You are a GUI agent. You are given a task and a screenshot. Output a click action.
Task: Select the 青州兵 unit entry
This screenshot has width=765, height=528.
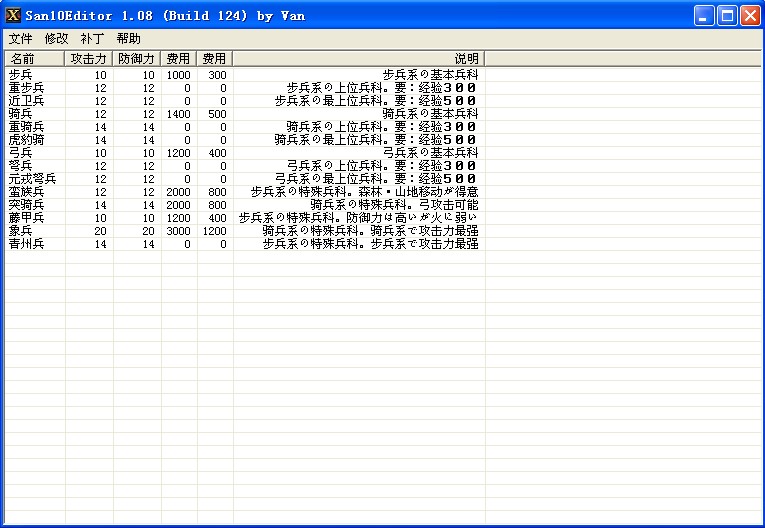pyautogui.click(x=26, y=244)
